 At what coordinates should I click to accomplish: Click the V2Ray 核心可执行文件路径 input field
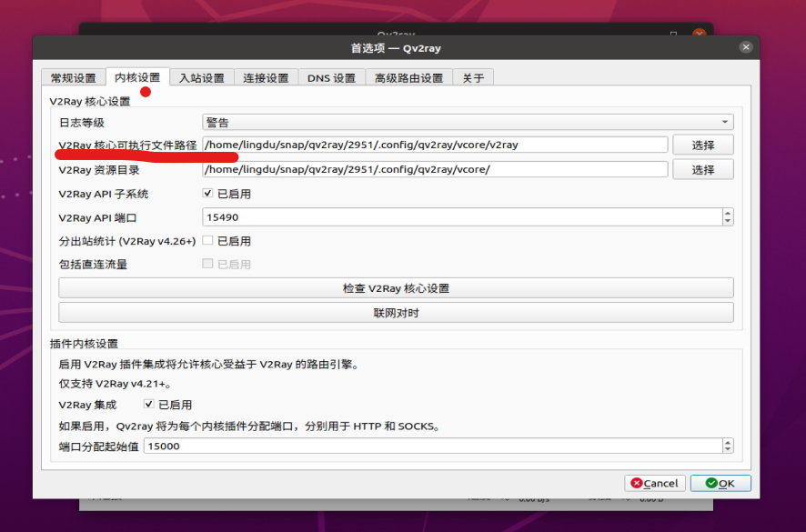point(435,145)
